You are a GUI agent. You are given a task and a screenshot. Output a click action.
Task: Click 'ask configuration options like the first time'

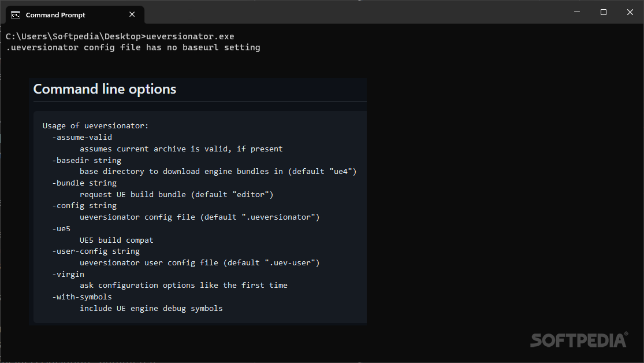pyautogui.click(x=184, y=286)
